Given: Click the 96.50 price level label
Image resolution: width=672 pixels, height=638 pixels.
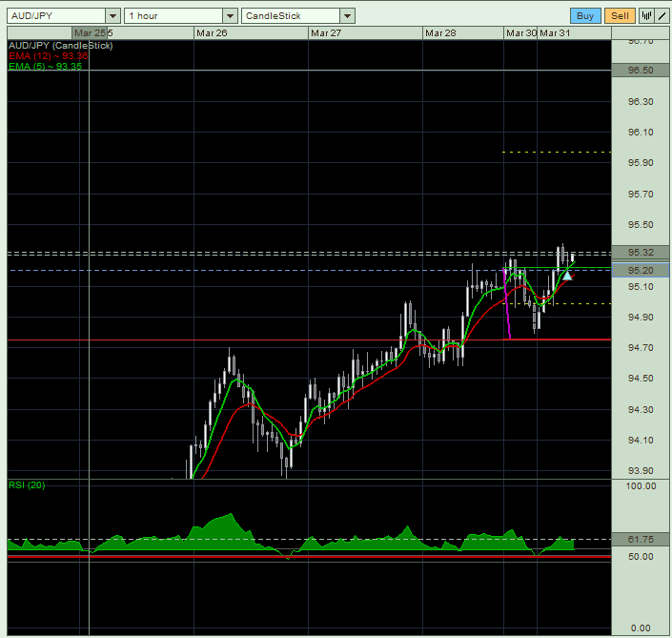Looking at the screenshot, I should point(641,70).
